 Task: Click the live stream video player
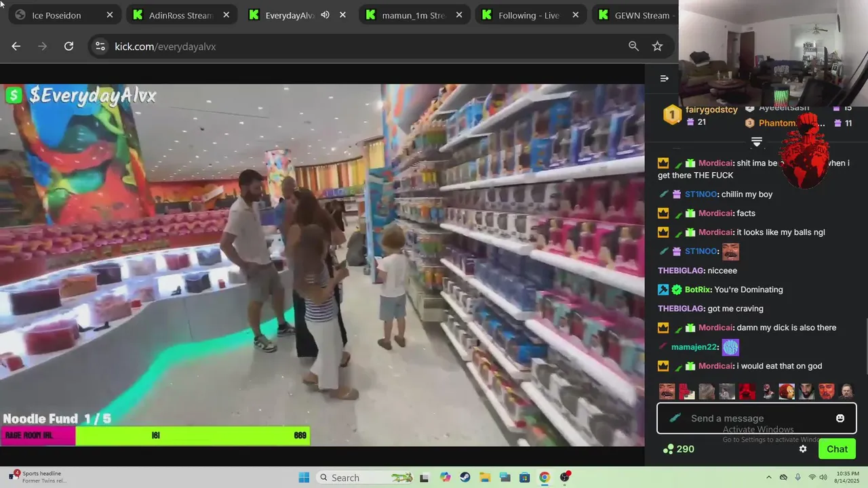(x=322, y=265)
